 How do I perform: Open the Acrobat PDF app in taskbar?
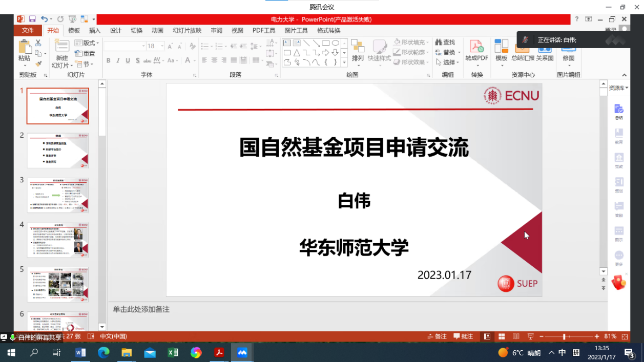219,352
